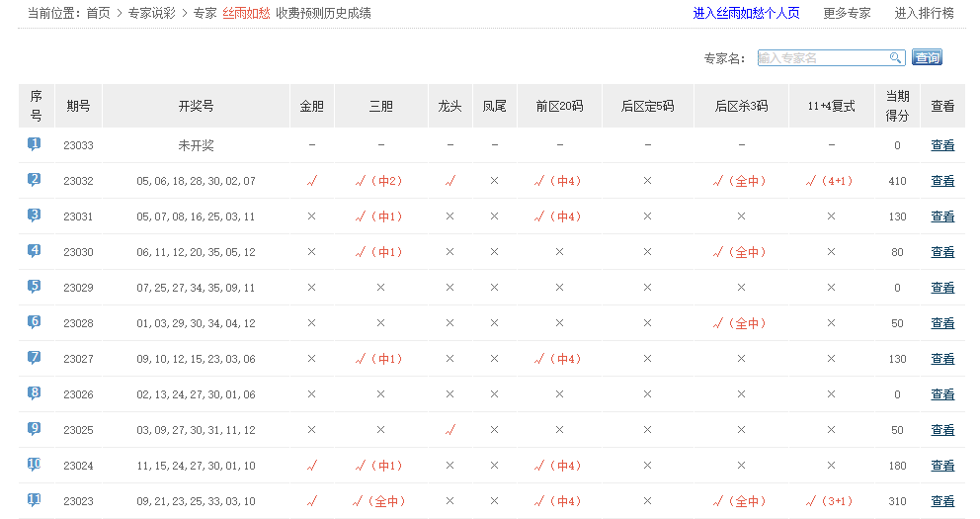The height and width of the screenshot is (519, 980).
Task: Go to 更多专家 page
Action: pos(847,13)
